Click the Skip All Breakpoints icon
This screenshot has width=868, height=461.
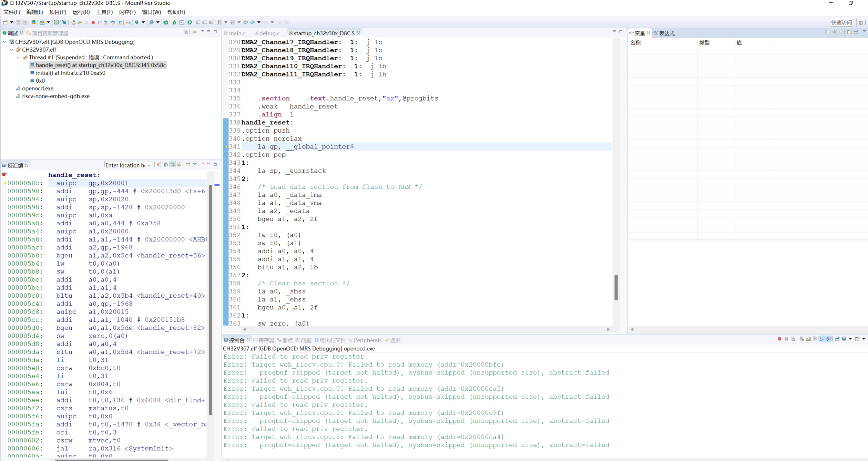tap(64, 22)
